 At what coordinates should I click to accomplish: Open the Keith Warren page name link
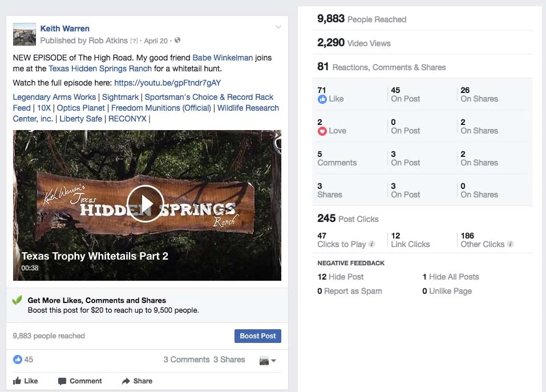65,29
